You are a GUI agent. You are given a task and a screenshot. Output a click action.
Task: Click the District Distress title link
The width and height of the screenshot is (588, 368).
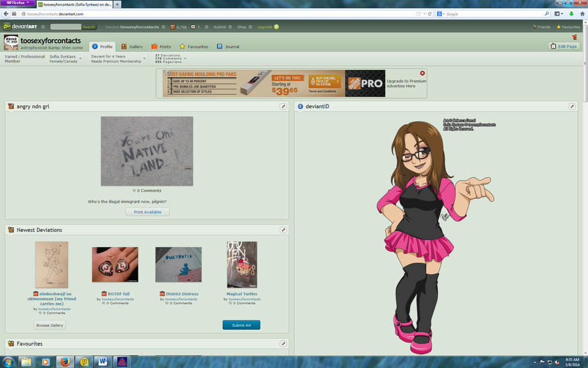pyautogui.click(x=182, y=294)
